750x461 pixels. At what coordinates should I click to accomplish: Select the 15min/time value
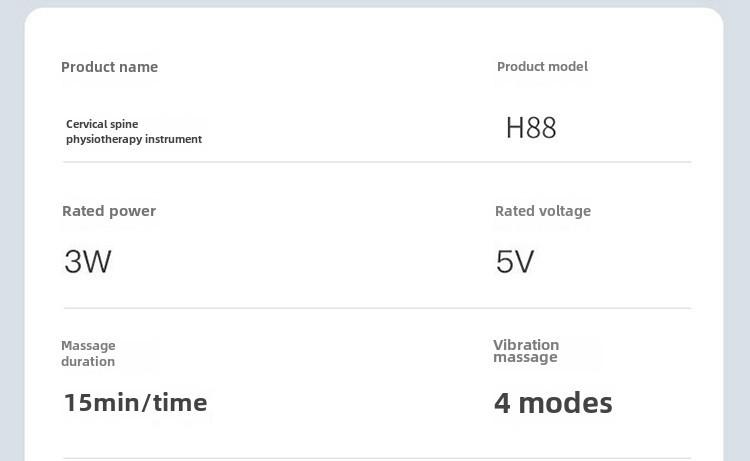[x=136, y=403]
